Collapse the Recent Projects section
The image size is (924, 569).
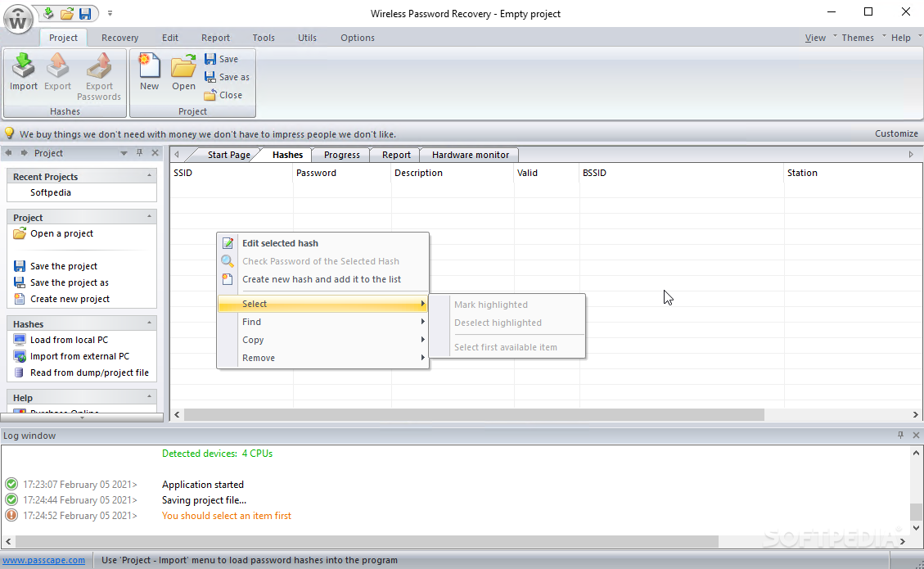(149, 176)
